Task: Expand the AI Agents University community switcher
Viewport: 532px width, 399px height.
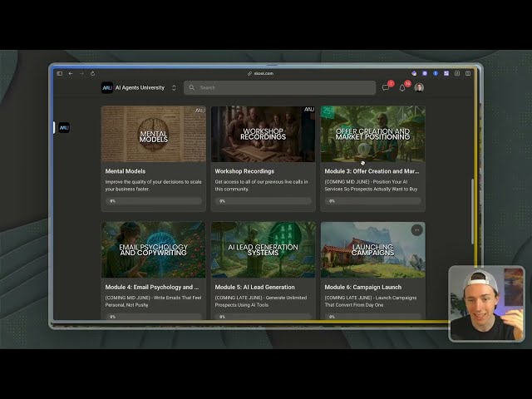Action: (x=174, y=87)
